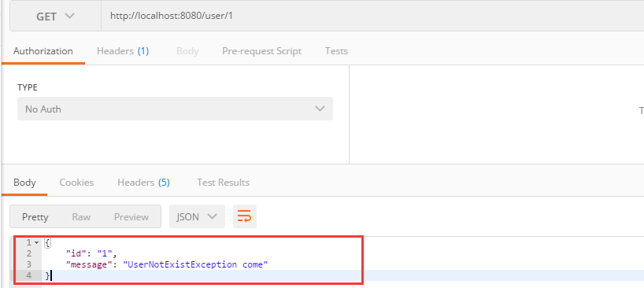Select the request Body tab

[187, 51]
